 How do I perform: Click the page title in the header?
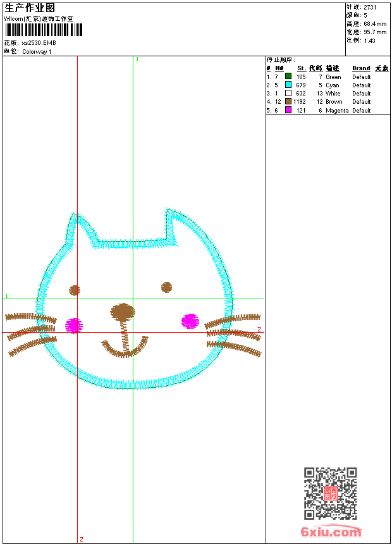click(x=30, y=8)
